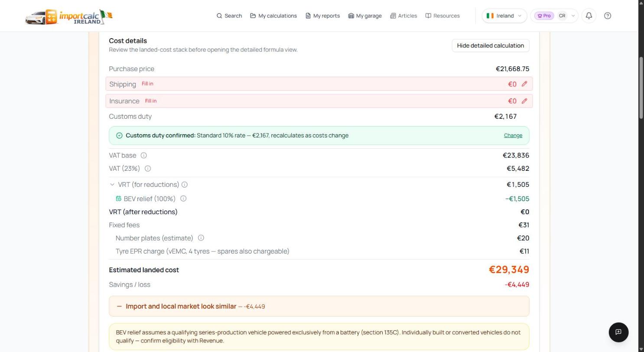This screenshot has width=644, height=352.
Task: Open the Search page
Action: click(x=229, y=16)
